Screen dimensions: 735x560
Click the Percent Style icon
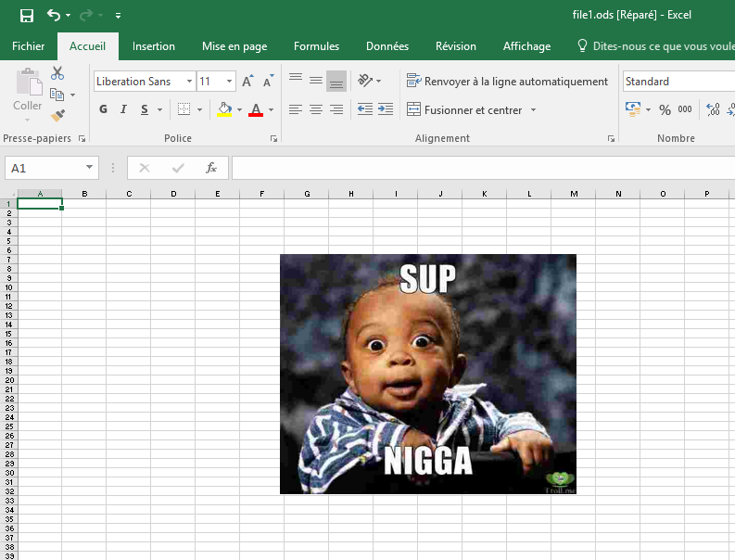[665, 109]
